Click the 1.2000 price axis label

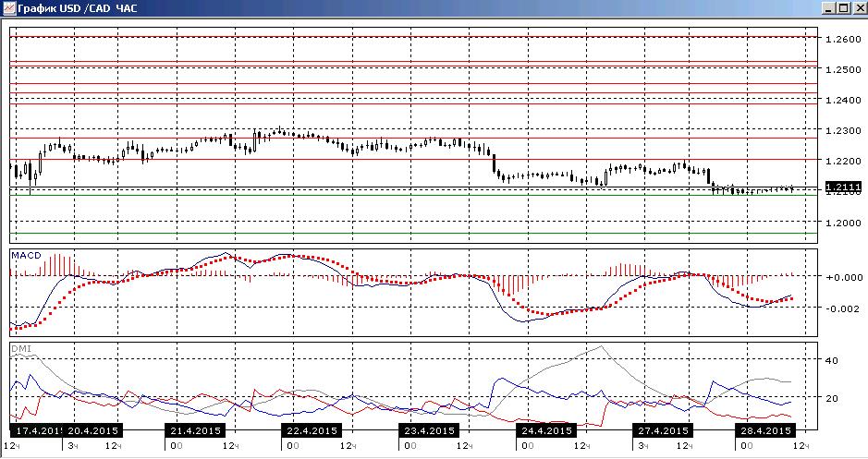[x=842, y=223]
